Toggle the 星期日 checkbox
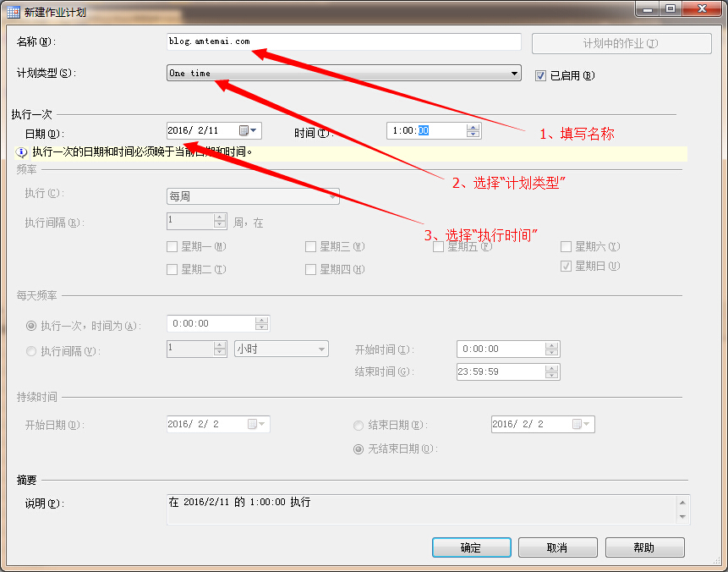The image size is (728, 572). (567, 266)
